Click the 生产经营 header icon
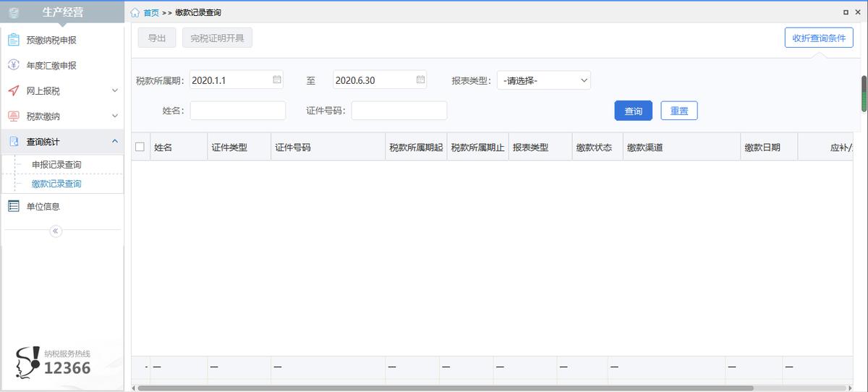Viewport: 868px width, 392px height. 14,12
